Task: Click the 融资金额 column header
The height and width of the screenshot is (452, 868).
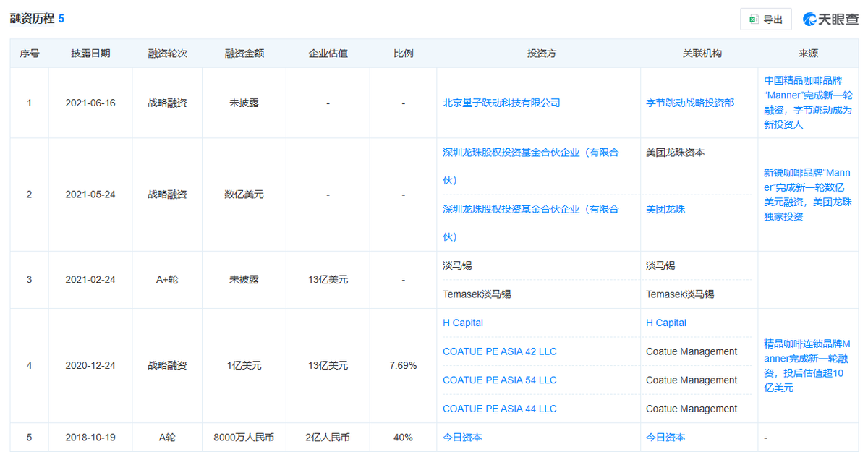Action: coord(244,54)
